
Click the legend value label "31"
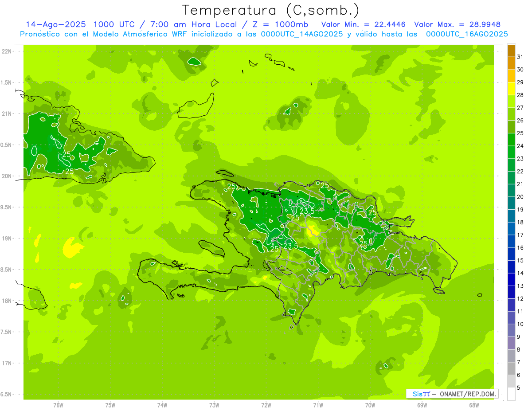click(520, 57)
